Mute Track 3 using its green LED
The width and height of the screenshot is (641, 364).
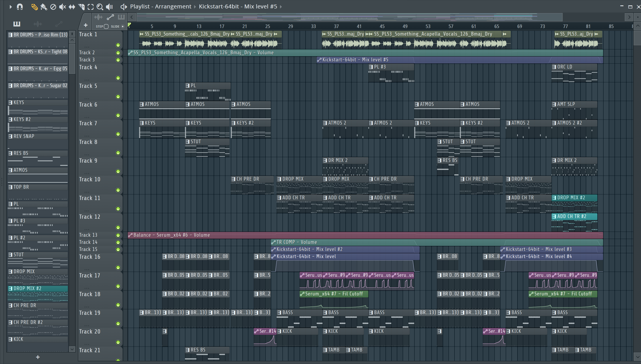(118, 60)
